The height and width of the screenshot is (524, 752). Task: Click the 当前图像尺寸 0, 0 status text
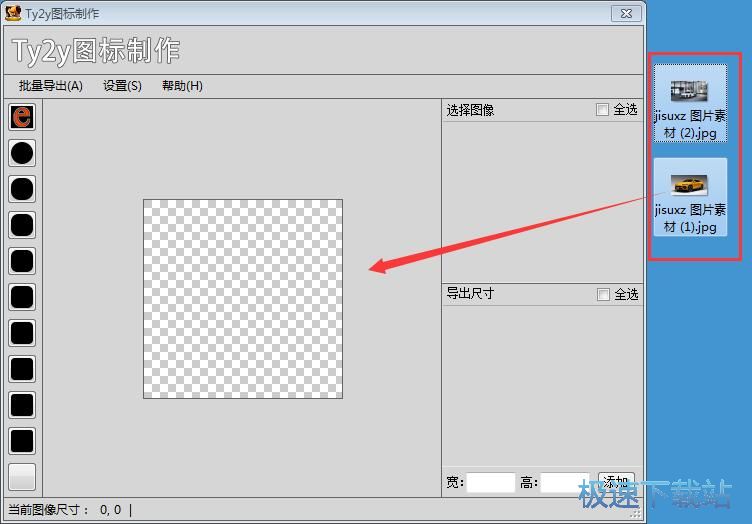pos(65,510)
